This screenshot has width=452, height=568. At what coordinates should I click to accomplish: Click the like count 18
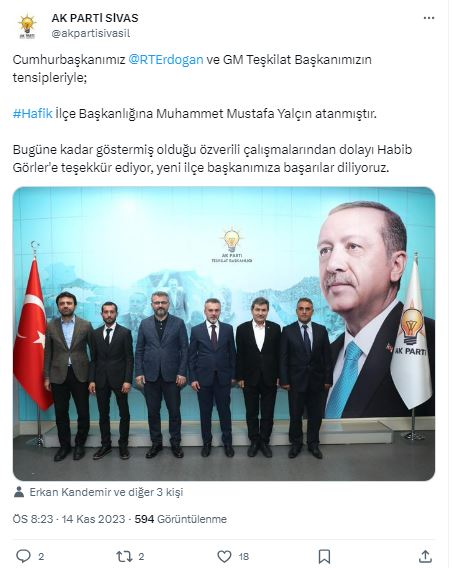(244, 556)
